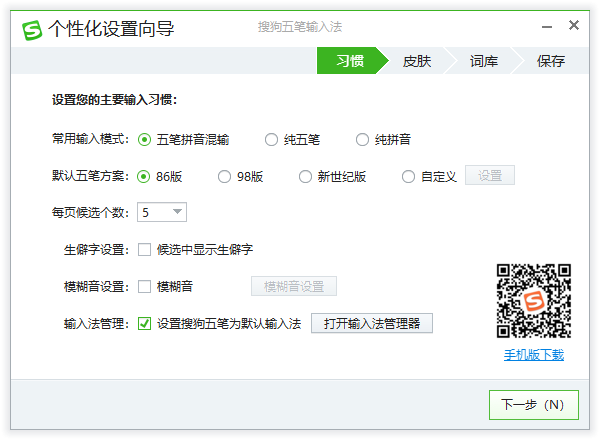Open the 手机版下载 link
The width and height of the screenshot is (600, 440).
534,355
